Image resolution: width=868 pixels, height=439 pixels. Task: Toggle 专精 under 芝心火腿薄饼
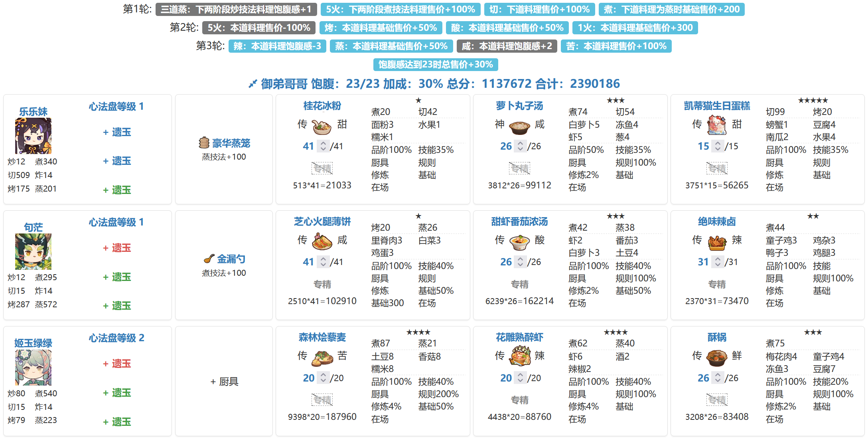coord(322,284)
